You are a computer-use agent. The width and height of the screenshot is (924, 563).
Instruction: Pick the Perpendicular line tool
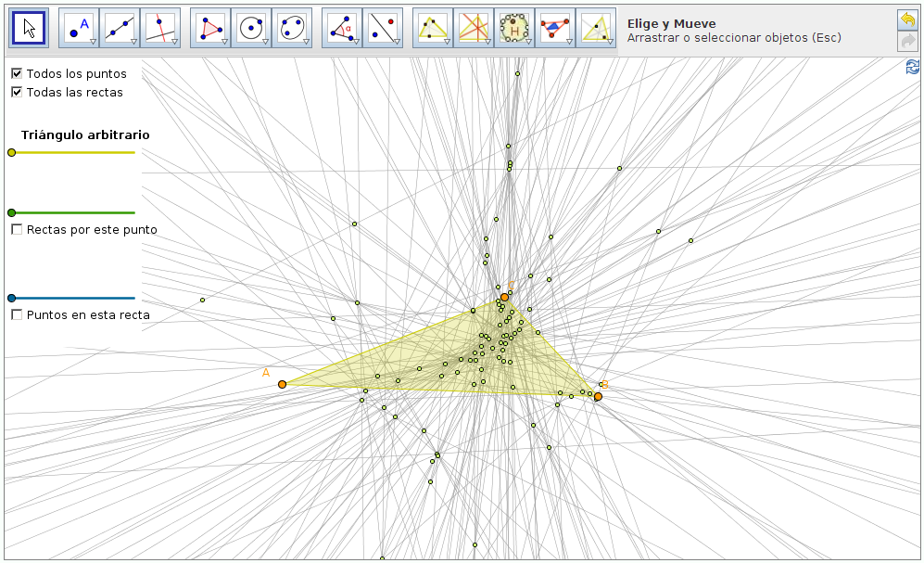[x=160, y=29]
